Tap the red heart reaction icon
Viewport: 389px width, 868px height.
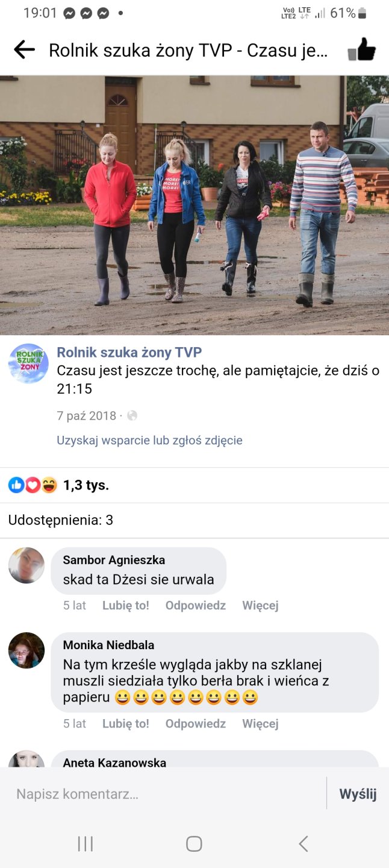click(x=33, y=485)
